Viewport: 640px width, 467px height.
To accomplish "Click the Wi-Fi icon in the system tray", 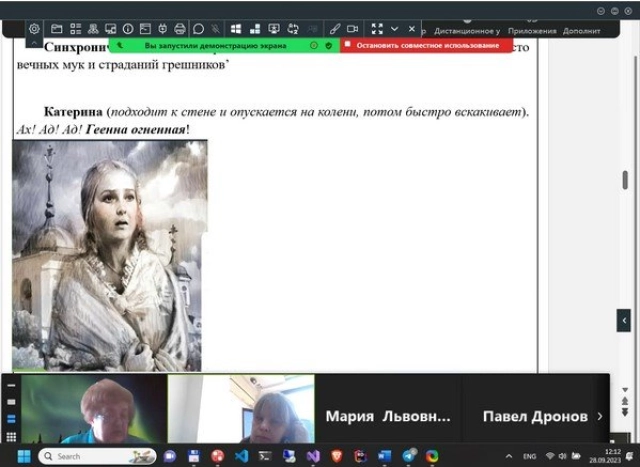I will click(x=550, y=456).
